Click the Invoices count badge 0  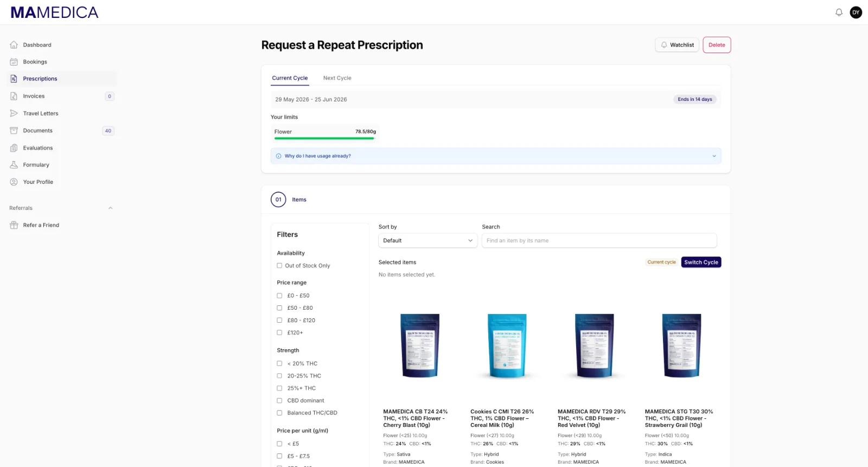click(110, 97)
